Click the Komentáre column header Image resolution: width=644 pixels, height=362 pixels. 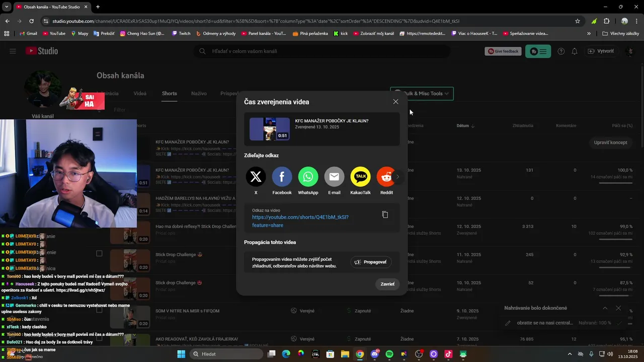[x=566, y=126]
